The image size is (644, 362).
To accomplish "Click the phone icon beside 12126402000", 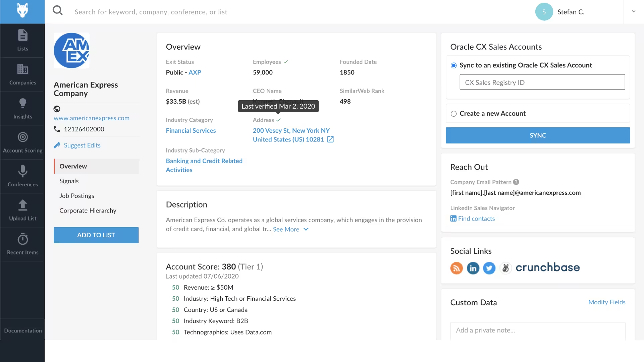I will pyautogui.click(x=57, y=129).
